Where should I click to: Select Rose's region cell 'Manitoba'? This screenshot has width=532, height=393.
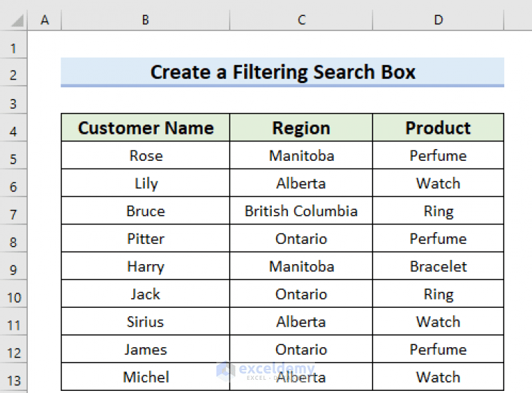(301, 156)
